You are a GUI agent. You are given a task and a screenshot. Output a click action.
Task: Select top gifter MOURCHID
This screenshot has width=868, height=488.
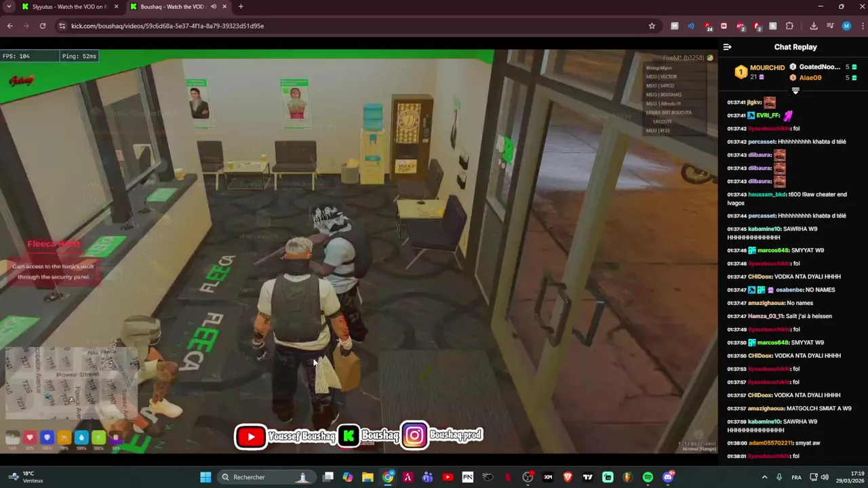click(767, 68)
